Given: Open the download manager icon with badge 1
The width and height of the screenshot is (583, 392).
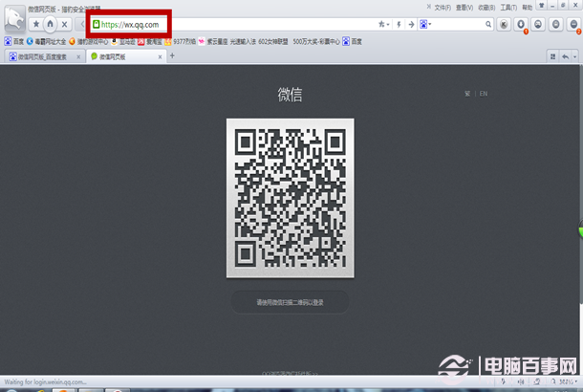Looking at the screenshot, I should point(521,25).
